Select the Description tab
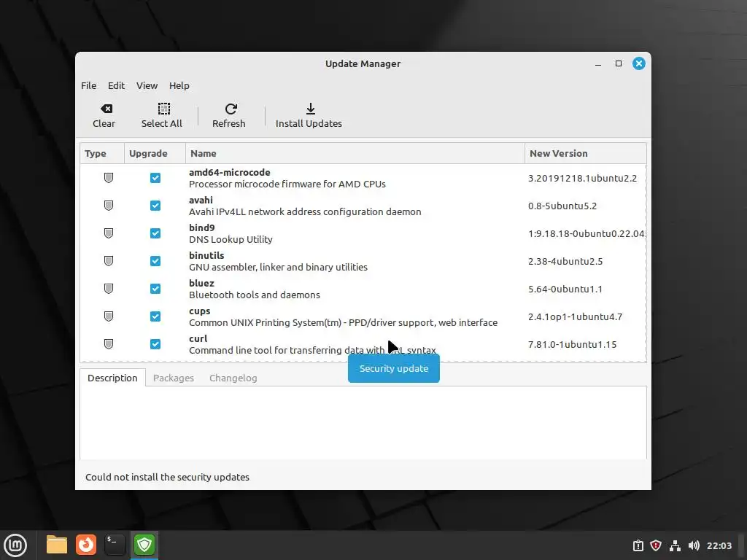 (x=112, y=378)
